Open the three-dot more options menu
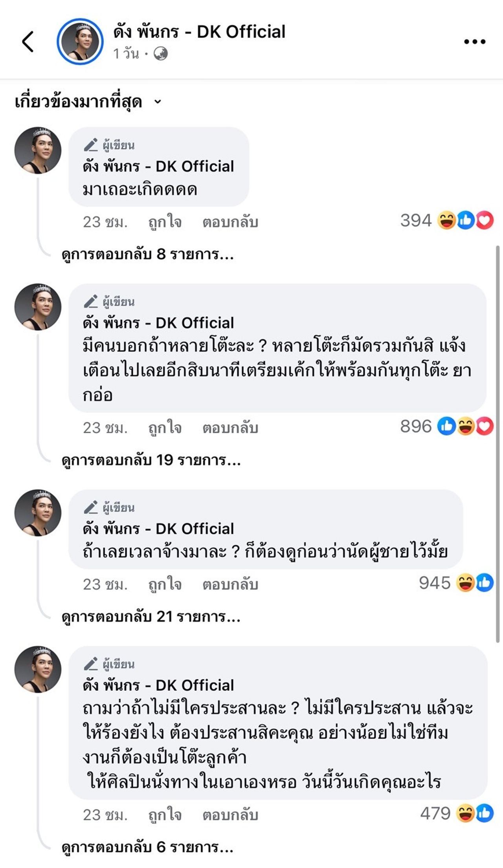Image resolution: width=503 pixels, height=868 pixels. [x=475, y=42]
